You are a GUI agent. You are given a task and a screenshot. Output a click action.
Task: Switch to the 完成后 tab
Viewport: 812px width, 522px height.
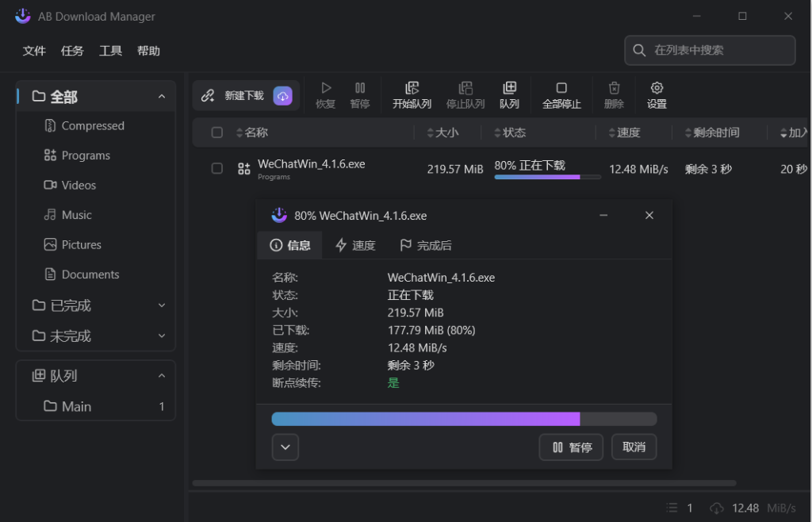[x=426, y=245]
